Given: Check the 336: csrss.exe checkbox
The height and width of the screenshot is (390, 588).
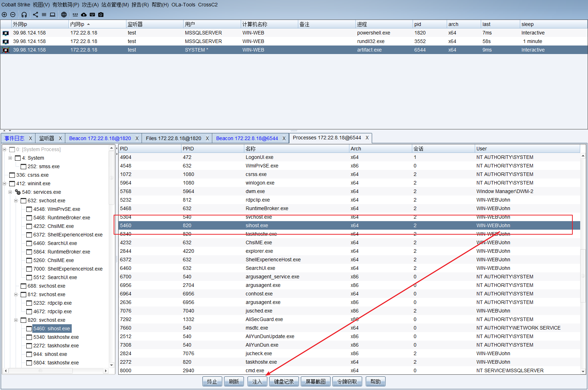Looking at the screenshot, I should [x=12, y=175].
